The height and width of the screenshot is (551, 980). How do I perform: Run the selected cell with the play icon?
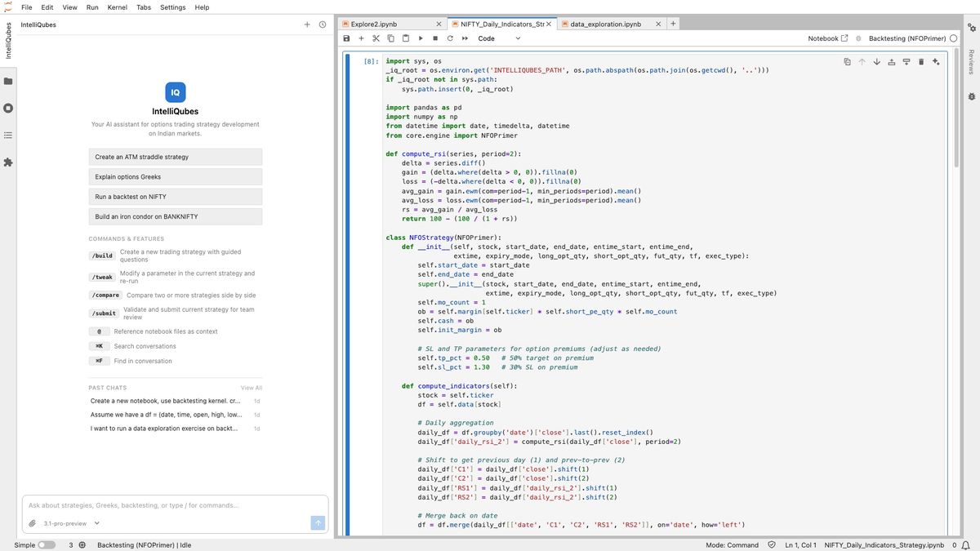pos(421,38)
